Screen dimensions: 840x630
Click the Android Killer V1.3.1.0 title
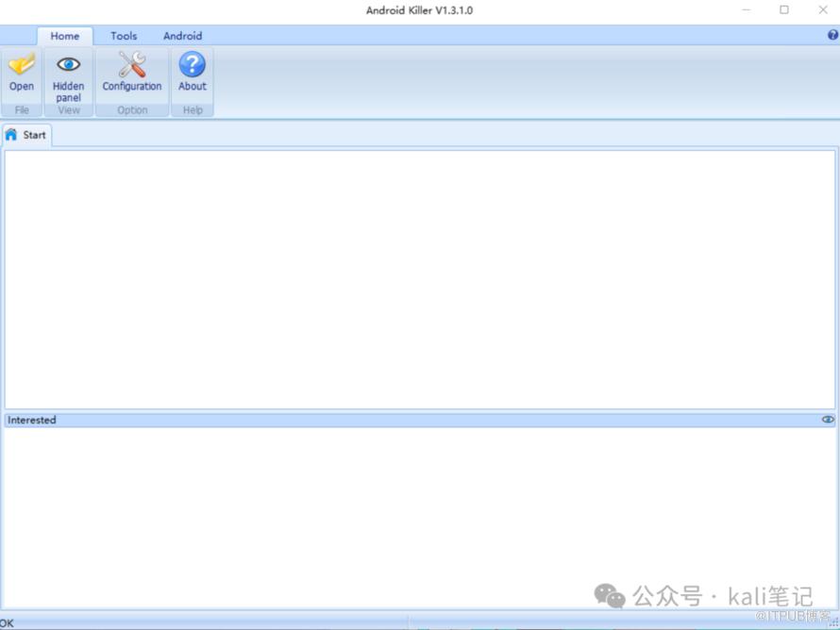419,10
